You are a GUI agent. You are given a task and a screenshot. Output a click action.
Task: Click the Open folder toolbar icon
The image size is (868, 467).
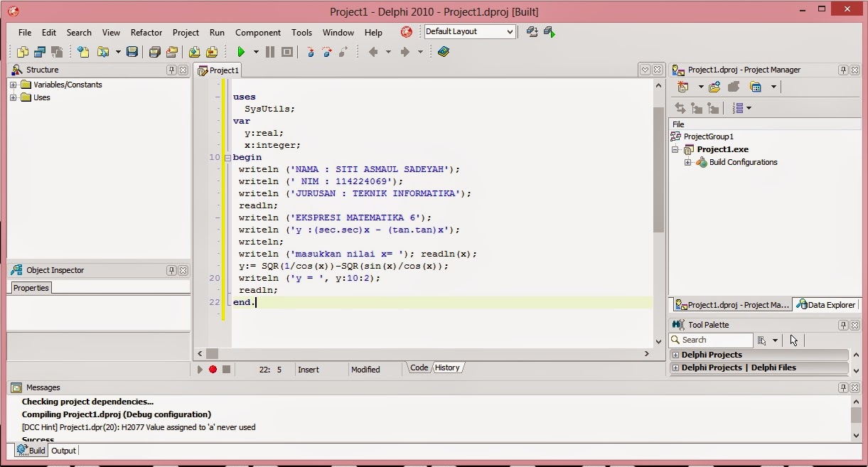[103, 52]
